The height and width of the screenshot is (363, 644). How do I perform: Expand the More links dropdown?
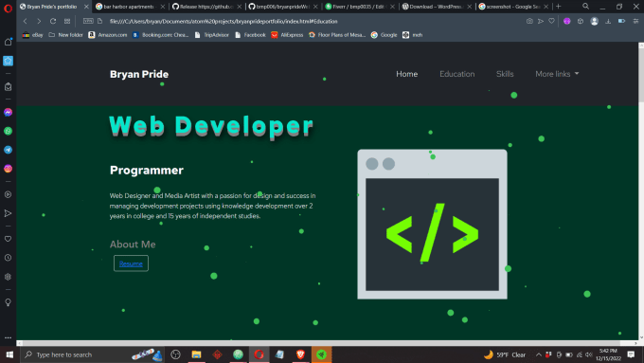557,74
